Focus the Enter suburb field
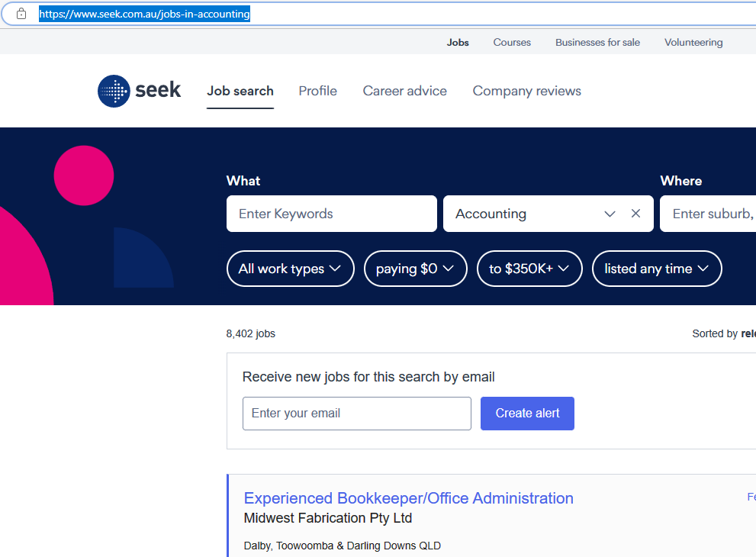The image size is (756, 557). click(708, 214)
